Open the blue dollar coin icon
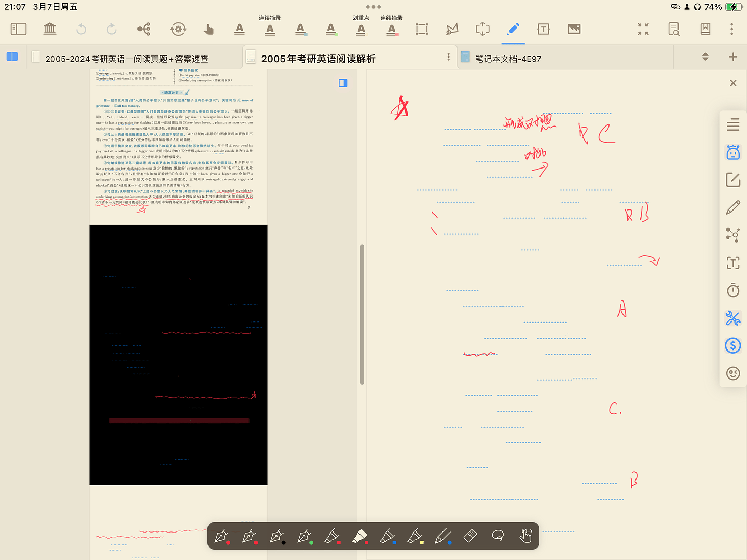The width and height of the screenshot is (747, 560). pyautogui.click(x=733, y=345)
